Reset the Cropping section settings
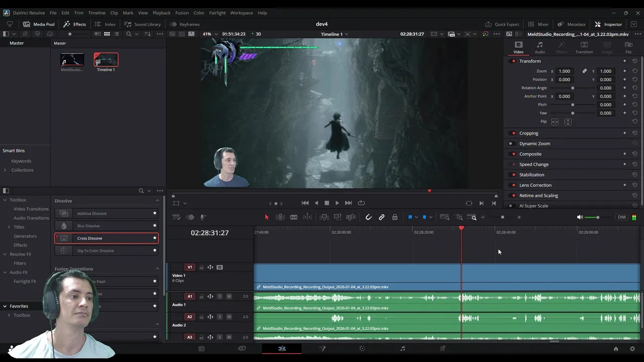The width and height of the screenshot is (644, 362). [x=634, y=133]
